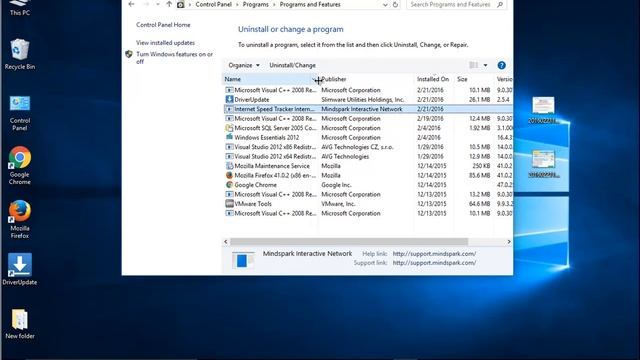Open View installed updates link
The width and height of the screenshot is (640, 360).
coord(165,43)
